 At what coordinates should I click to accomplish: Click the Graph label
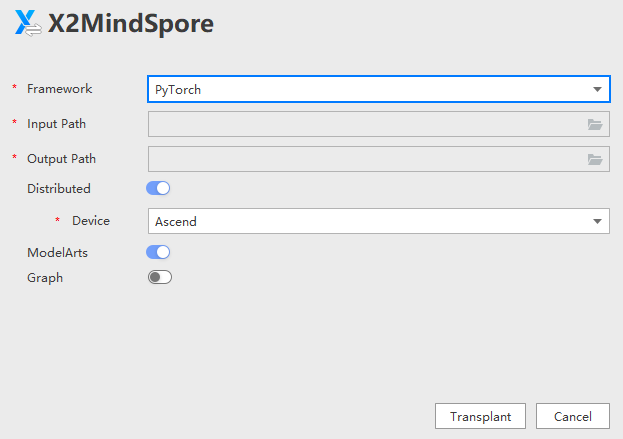(45, 278)
